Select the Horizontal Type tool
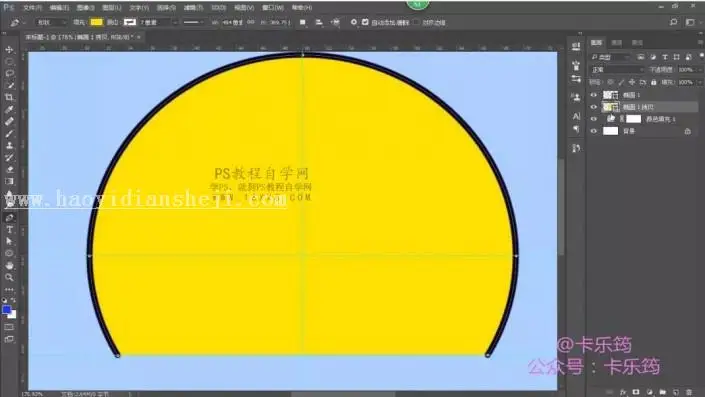 (x=9, y=229)
